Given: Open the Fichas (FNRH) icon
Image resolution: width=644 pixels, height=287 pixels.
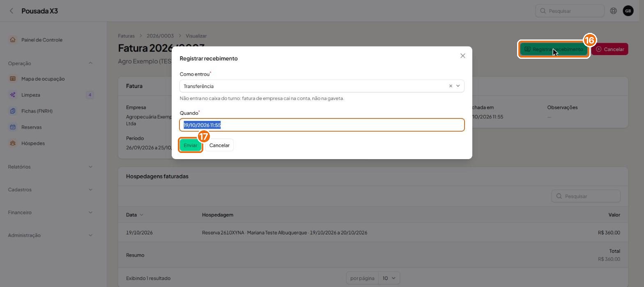Looking at the screenshot, I should point(13,111).
